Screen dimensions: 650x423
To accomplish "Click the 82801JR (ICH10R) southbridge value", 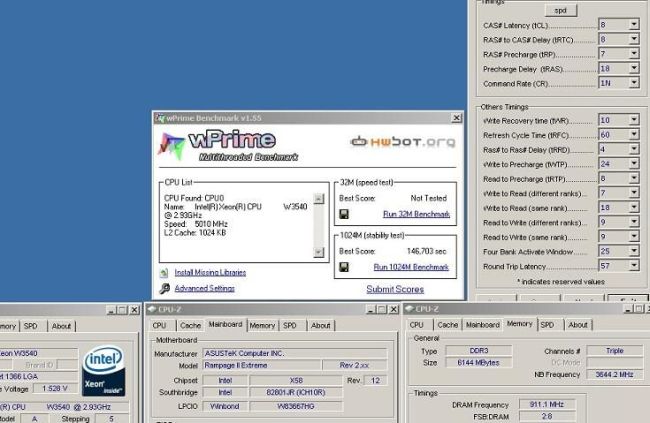I will click(x=296, y=392).
